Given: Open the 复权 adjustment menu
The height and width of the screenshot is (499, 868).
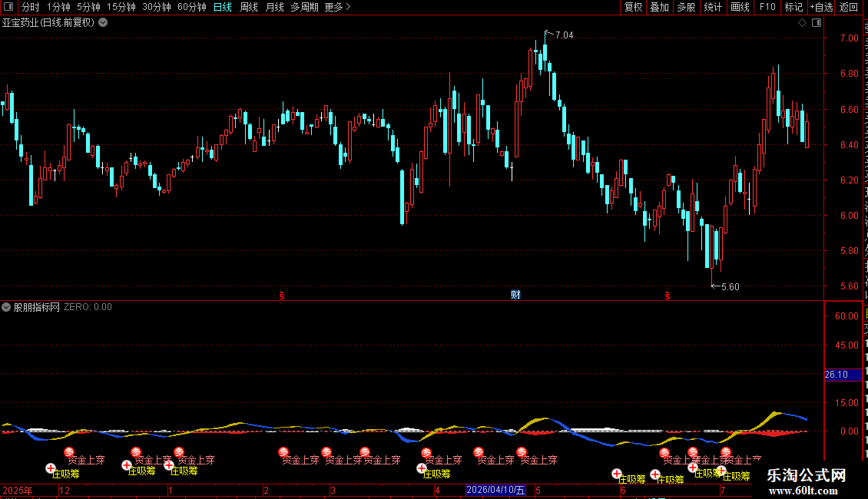Looking at the screenshot, I should 633,7.
